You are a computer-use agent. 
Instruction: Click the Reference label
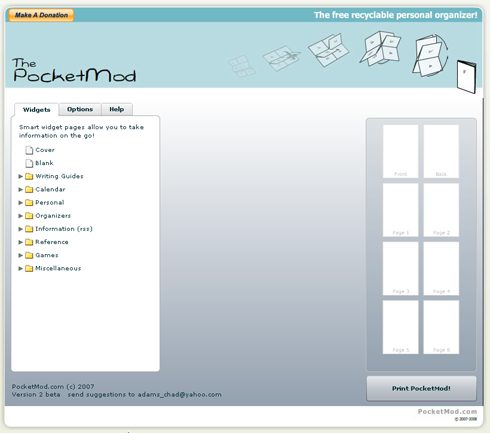pos(52,242)
